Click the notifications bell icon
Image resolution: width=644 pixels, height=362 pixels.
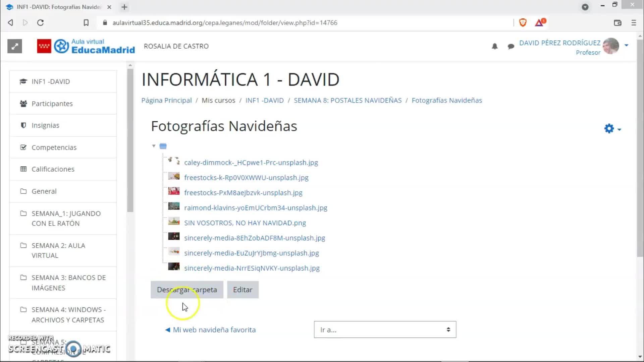pos(494,46)
